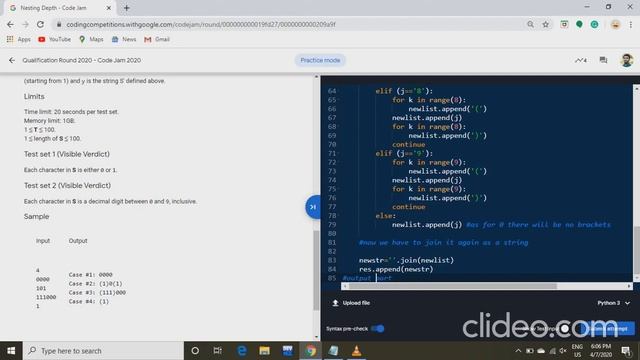Show hidden system tray icons

click(x=518, y=351)
